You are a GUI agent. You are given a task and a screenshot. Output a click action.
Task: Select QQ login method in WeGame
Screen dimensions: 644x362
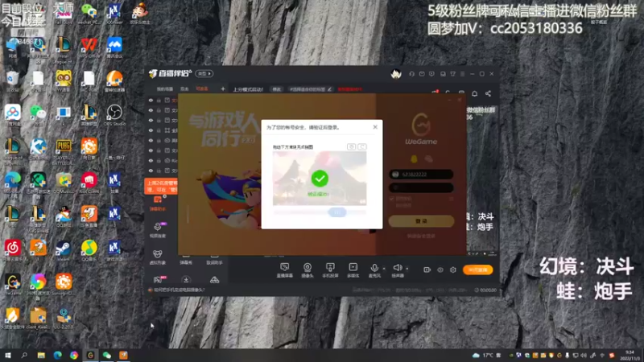[x=414, y=158]
